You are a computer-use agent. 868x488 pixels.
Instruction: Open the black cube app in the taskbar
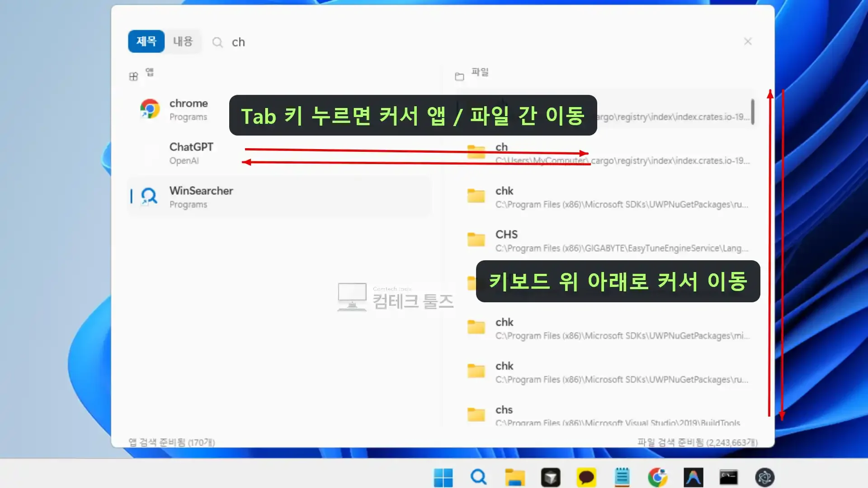point(550,477)
